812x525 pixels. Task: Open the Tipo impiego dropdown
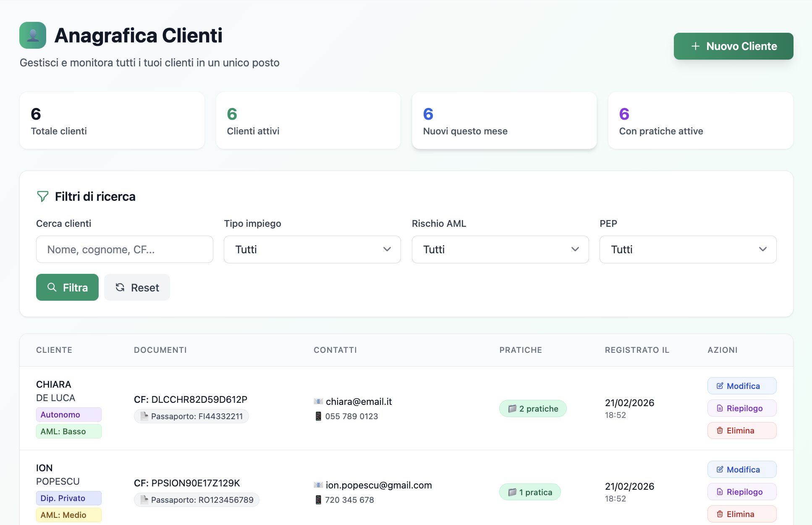point(312,249)
